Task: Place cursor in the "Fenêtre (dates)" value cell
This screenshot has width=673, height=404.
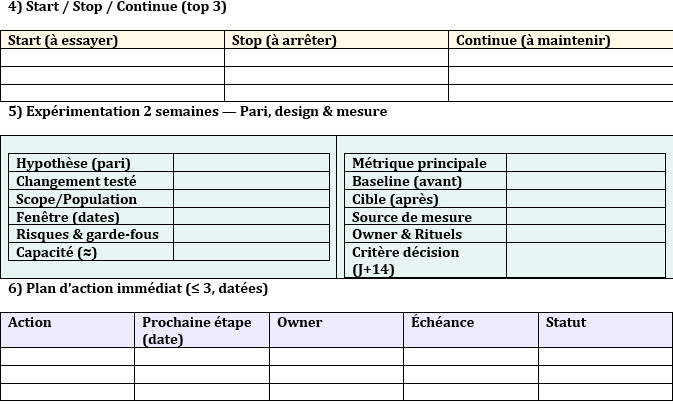Action: pos(251,217)
